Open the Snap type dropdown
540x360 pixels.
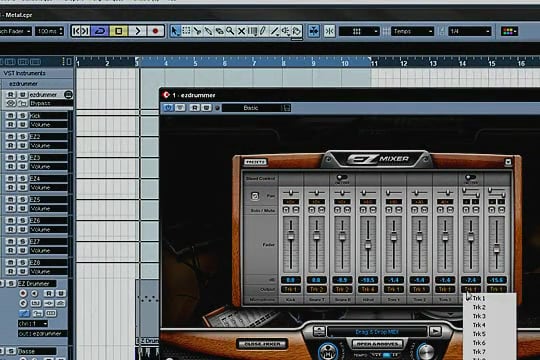tap(359, 31)
